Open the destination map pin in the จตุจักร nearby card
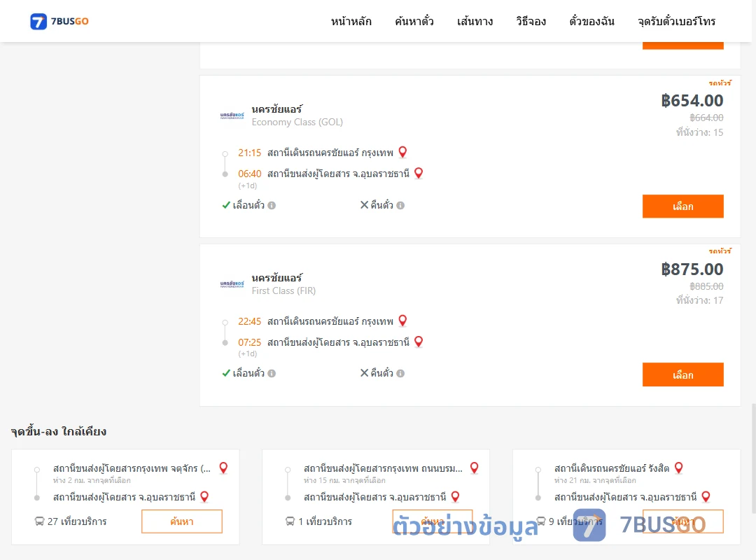 pos(204,497)
